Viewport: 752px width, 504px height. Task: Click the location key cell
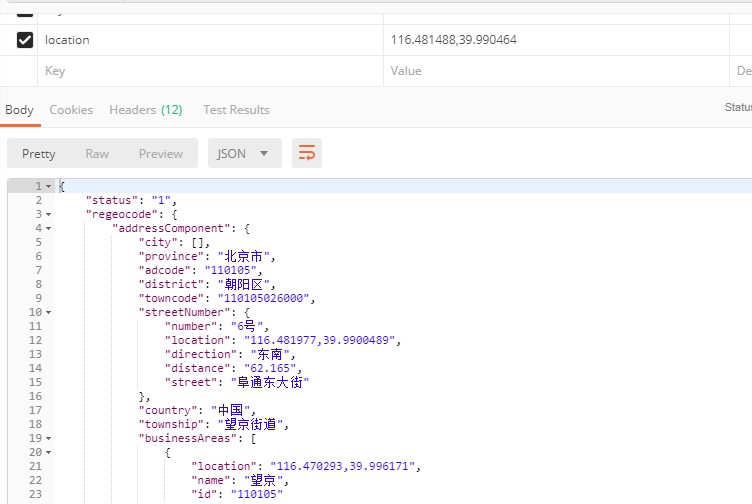pos(211,40)
